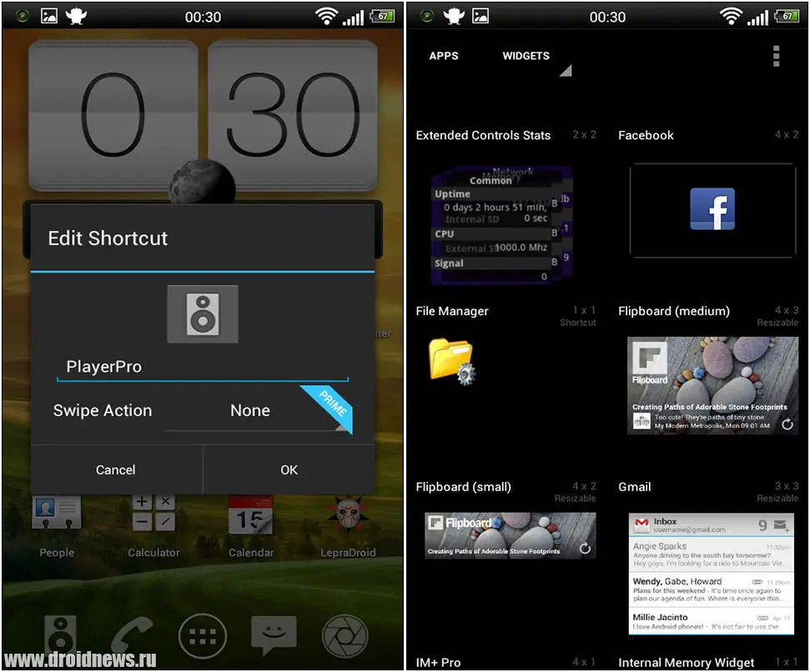Switch to the APPS tab
This screenshot has width=810, height=672.
pos(444,56)
